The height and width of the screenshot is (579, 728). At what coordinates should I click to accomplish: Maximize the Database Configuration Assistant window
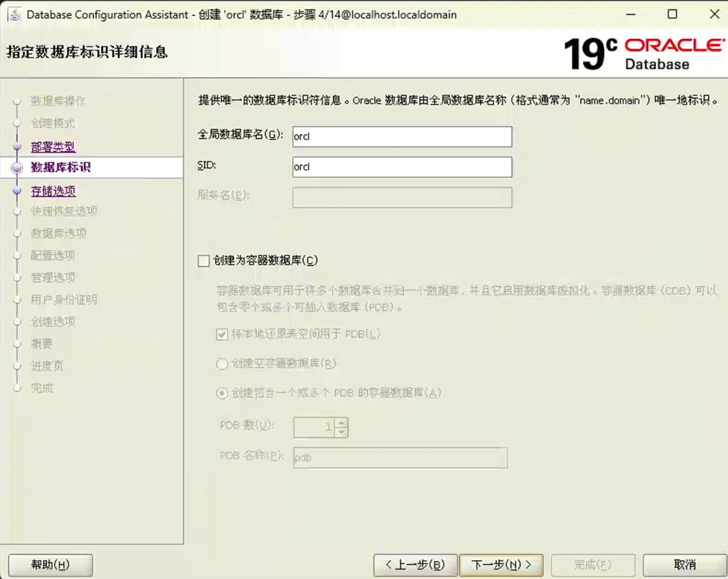(672, 15)
